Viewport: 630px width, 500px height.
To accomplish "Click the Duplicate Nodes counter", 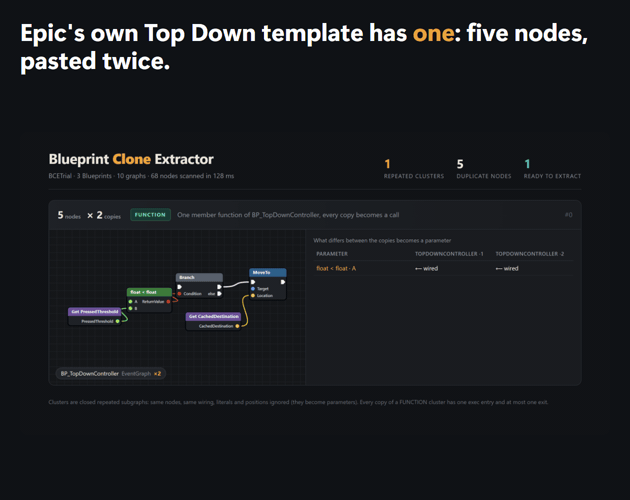I will coord(484,169).
